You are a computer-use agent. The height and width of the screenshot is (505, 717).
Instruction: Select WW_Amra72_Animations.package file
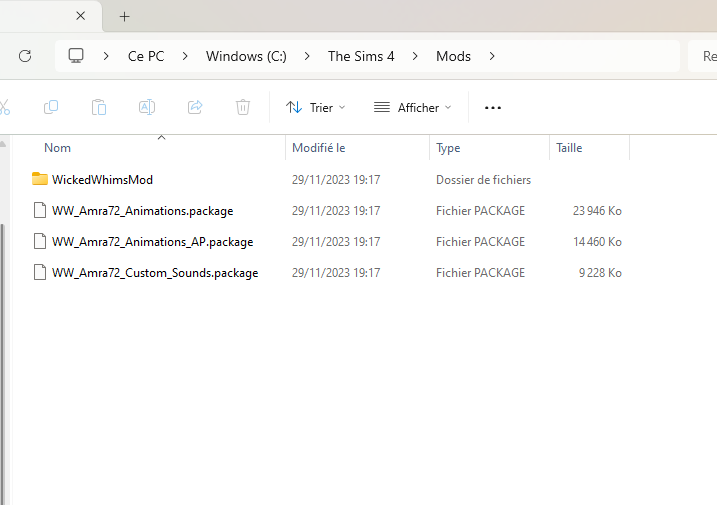[x=143, y=211]
